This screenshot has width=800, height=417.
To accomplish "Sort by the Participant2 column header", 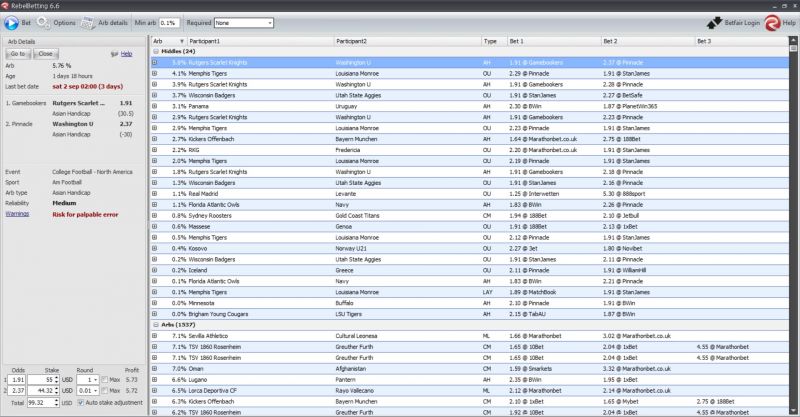I will 407,41.
